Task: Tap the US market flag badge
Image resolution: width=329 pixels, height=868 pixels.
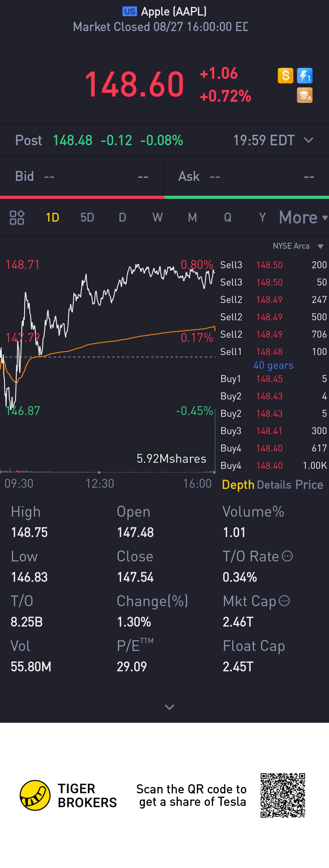Action: (x=129, y=12)
